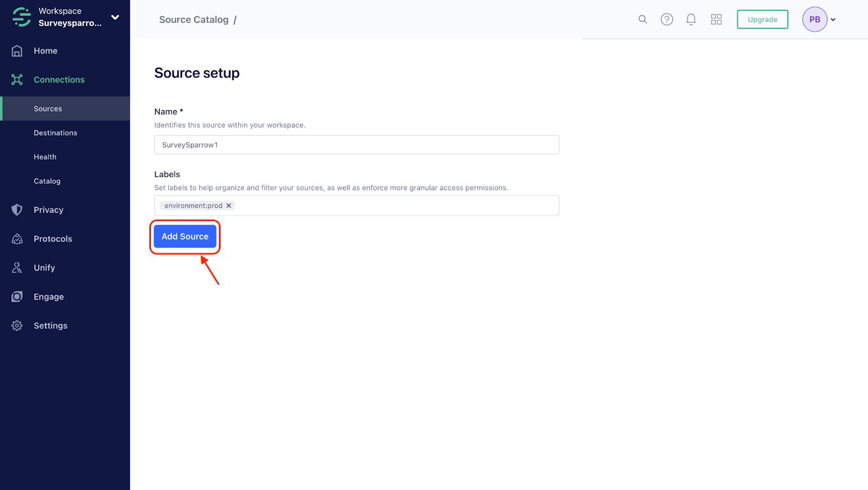Click the Segment logo icon
Image resolution: width=868 pixels, height=490 pixels.
click(22, 17)
